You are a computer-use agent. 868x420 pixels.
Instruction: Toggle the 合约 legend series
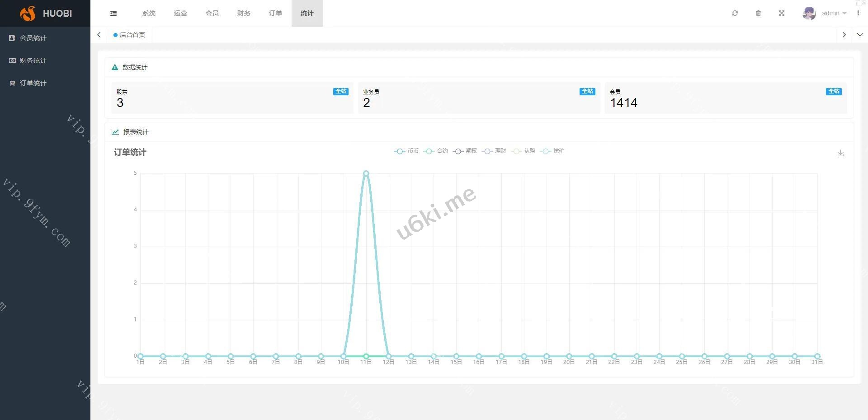(x=436, y=151)
